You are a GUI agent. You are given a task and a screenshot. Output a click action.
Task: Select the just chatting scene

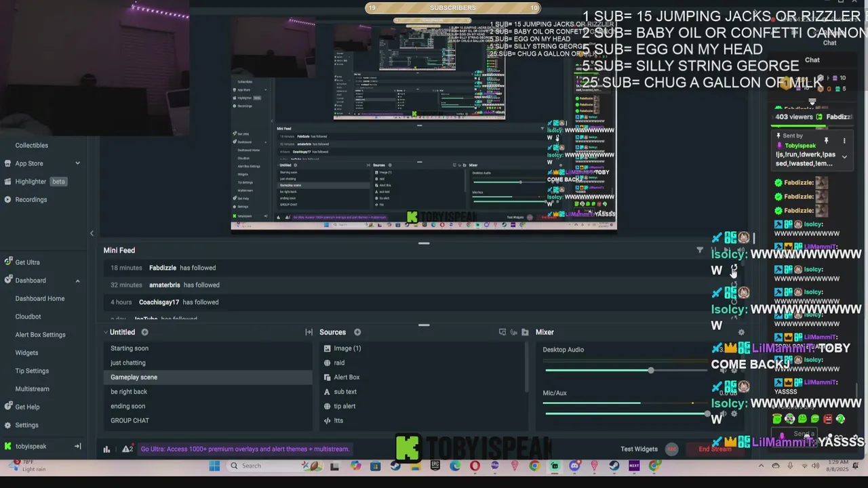208,363
